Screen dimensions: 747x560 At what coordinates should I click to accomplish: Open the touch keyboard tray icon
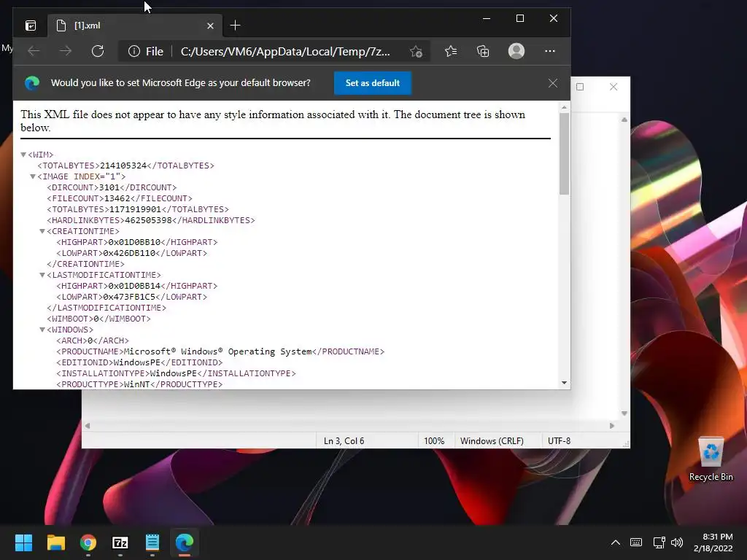(x=636, y=542)
